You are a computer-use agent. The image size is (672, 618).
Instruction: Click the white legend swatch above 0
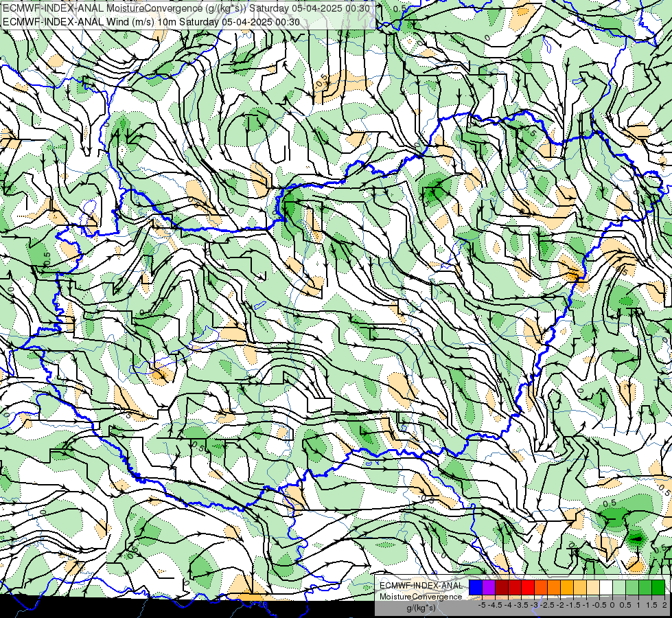pyautogui.click(x=606, y=587)
